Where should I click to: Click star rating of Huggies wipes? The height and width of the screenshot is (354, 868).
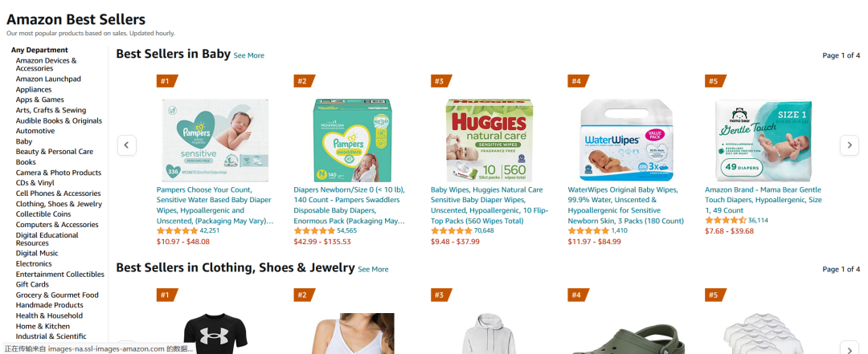tap(451, 230)
